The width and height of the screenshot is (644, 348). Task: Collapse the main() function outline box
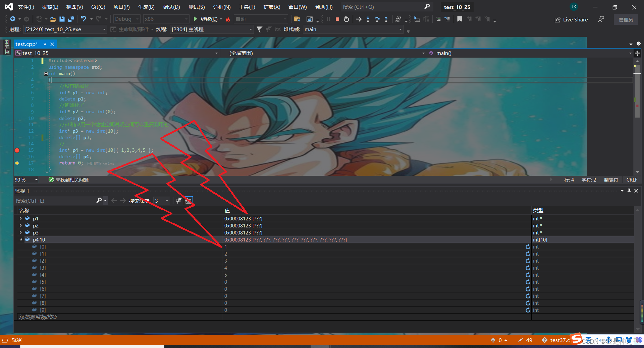[x=46, y=74]
